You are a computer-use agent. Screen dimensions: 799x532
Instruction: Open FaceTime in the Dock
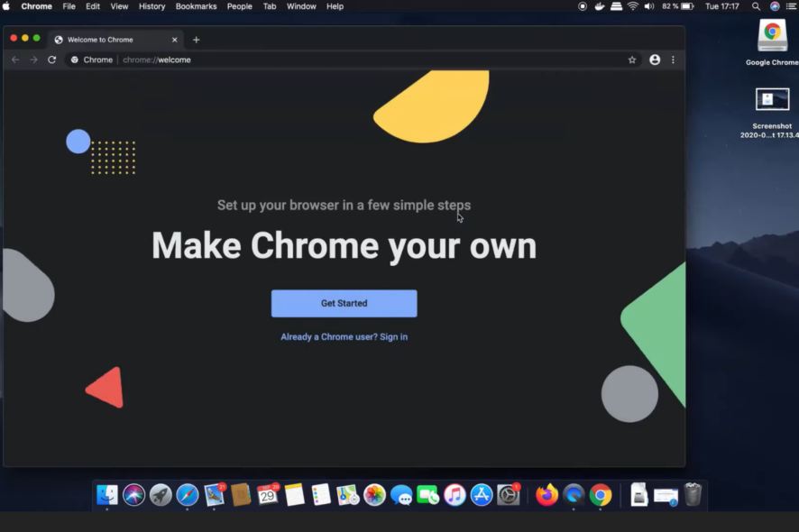point(428,495)
